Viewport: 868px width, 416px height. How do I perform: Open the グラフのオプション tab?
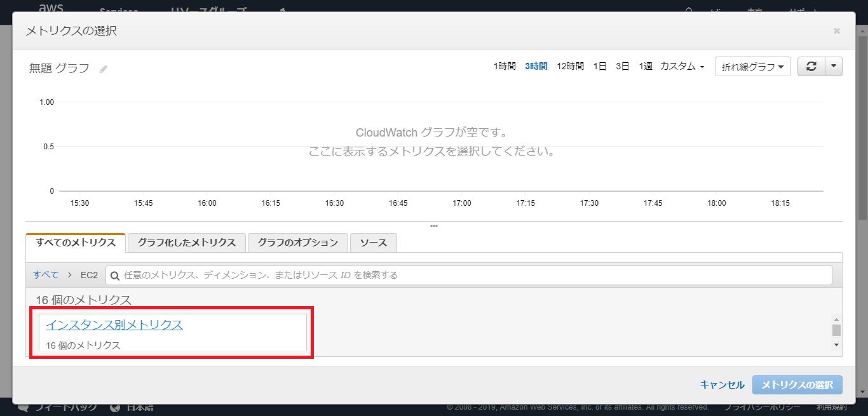click(x=298, y=243)
